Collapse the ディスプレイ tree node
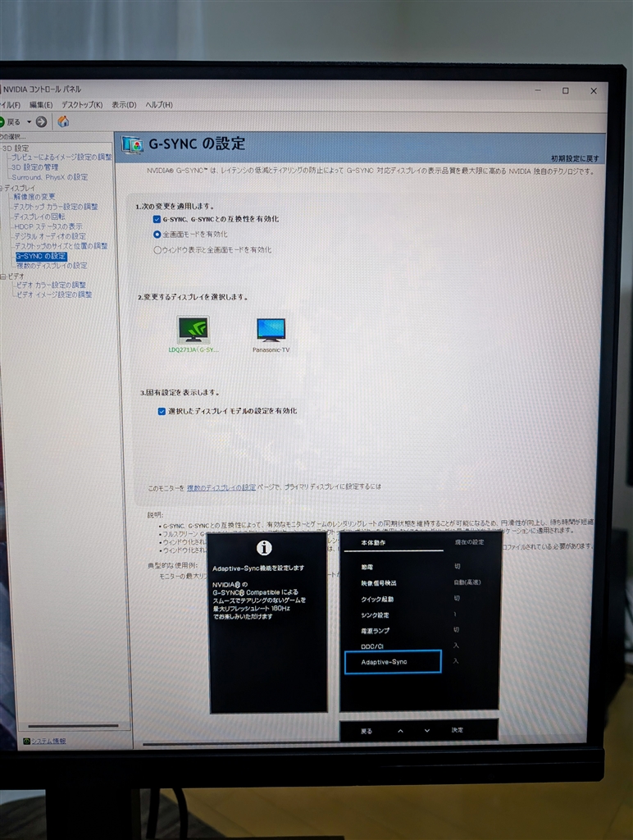Image resolution: width=633 pixels, height=840 pixels. 2,188
